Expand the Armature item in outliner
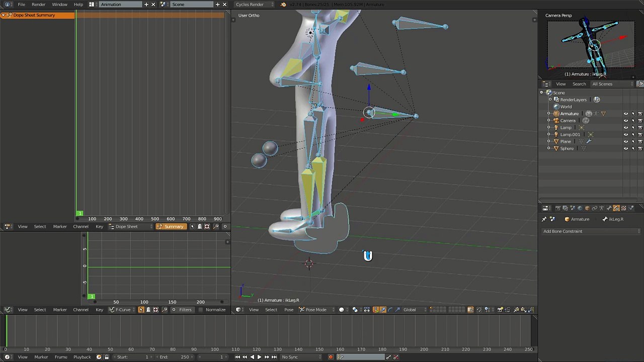 549,114
